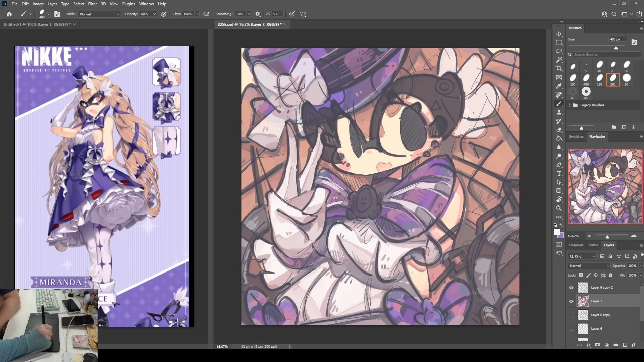Toggle lock position

pos(596,275)
